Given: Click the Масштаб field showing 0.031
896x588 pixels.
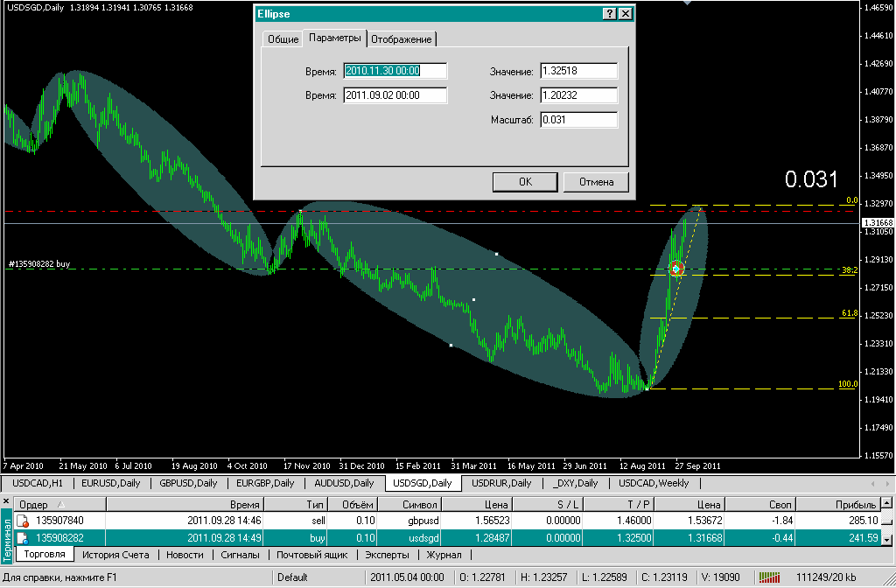Looking at the screenshot, I should point(578,120).
